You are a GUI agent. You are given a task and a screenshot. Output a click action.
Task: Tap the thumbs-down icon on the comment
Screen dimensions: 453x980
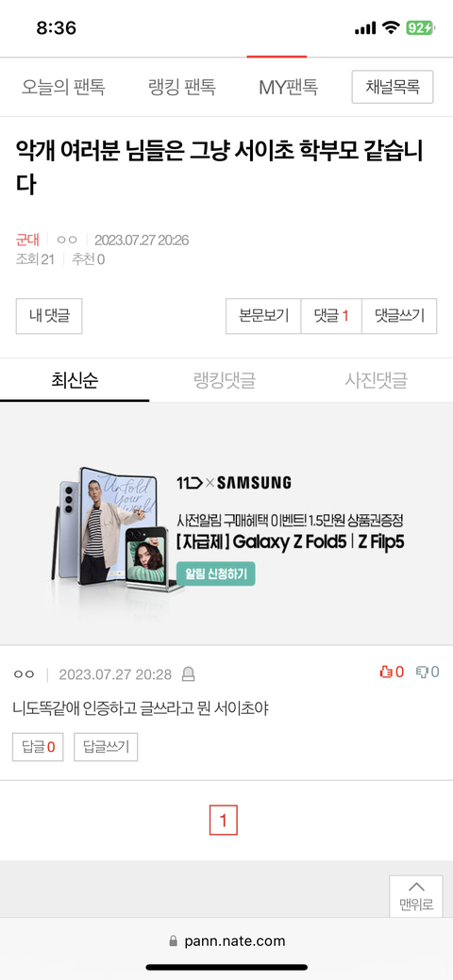[x=422, y=672]
